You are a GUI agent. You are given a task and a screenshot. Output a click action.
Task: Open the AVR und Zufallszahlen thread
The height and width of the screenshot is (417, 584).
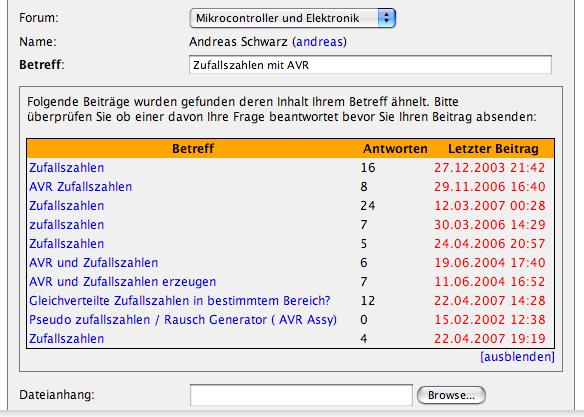[x=93, y=262]
